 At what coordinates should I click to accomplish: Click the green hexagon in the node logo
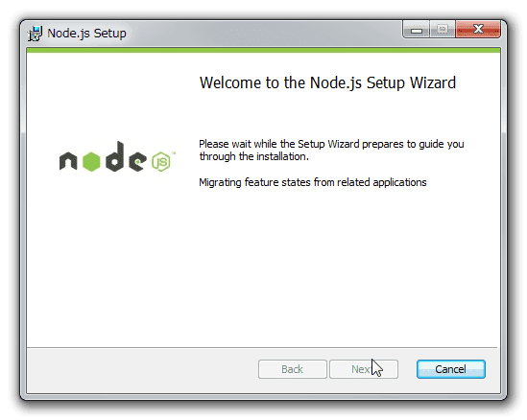pos(91,161)
